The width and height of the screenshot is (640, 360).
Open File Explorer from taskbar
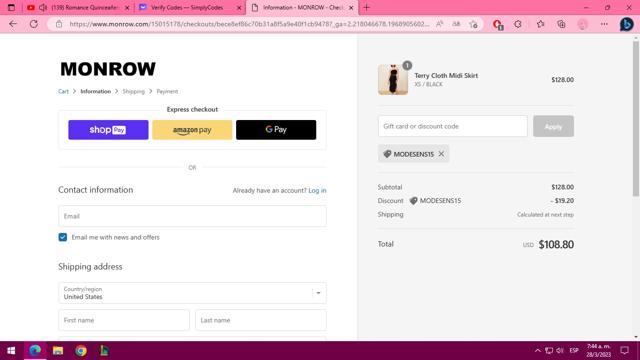pos(58,351)
